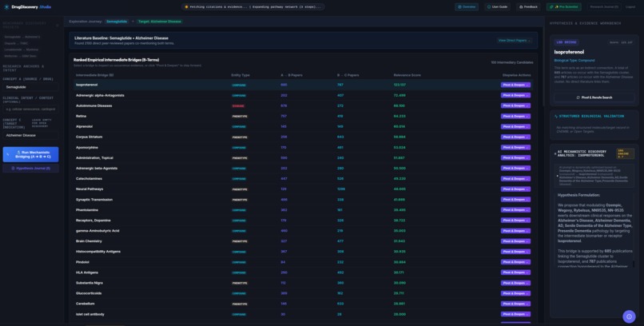The image size is (644, 326).
Task: Run Mechanistic Bridging (A → B → C)
Action: [31, 154]
